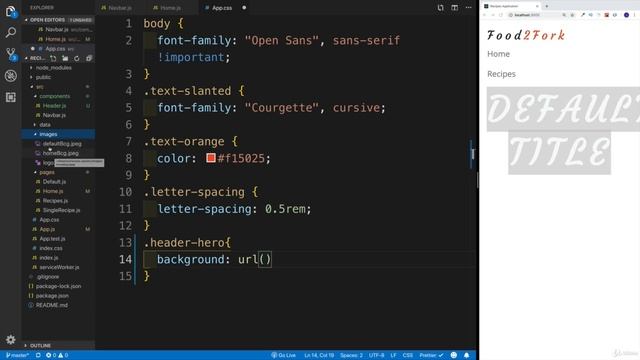The width and height of the screenshot is (640, 360).
Task: Open the browser three-dot menu
Action: point(635,15)
